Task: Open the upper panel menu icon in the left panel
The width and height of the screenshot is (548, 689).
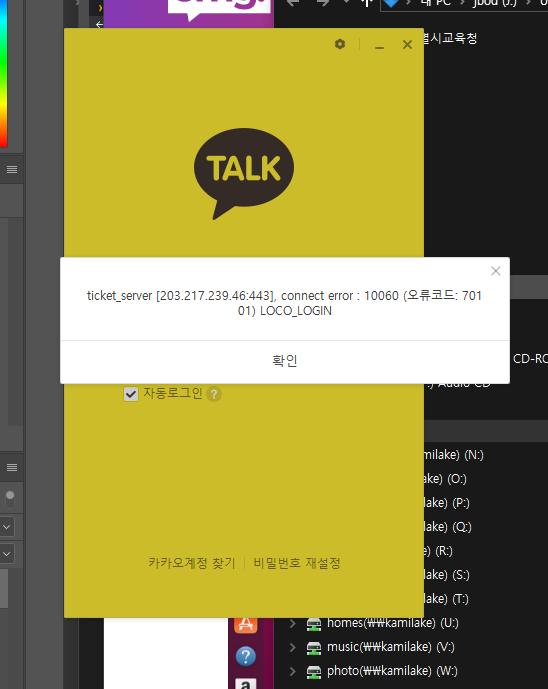Action: (x=12, y=170)
